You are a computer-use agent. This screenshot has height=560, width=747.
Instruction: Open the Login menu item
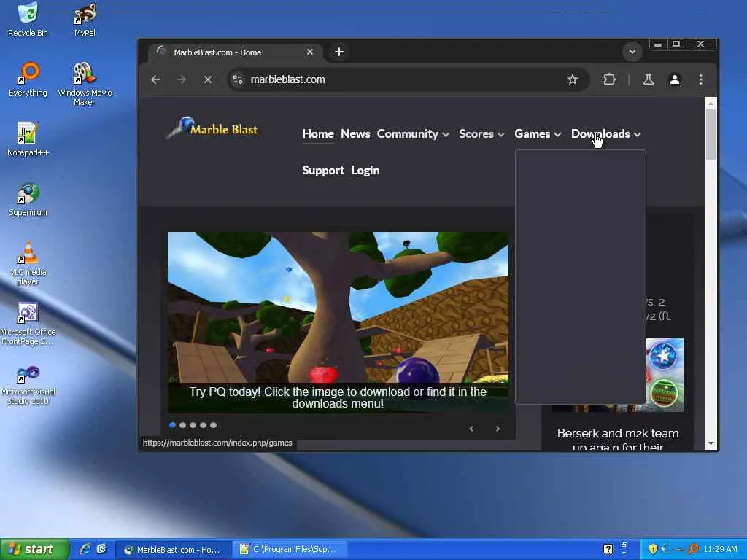(365, 171)
